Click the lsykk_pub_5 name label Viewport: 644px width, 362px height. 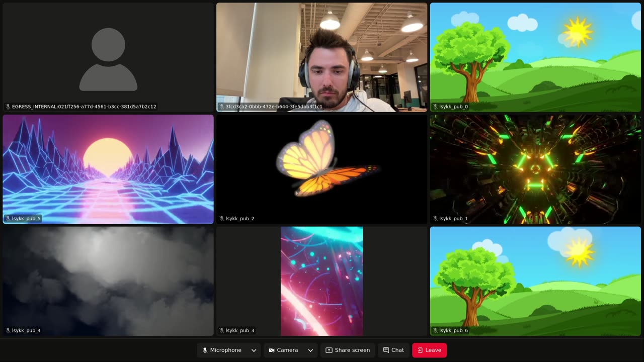(x=26, y=219)
